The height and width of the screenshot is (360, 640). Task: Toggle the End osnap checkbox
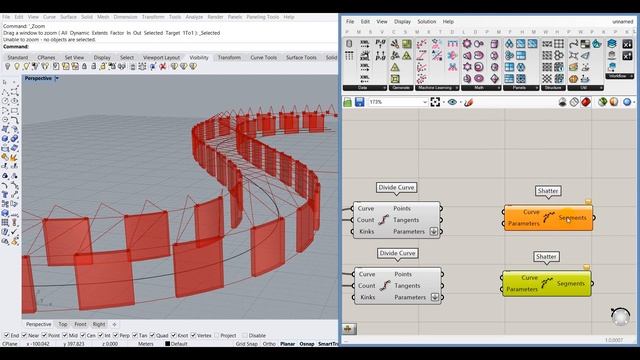pos(6,336)
